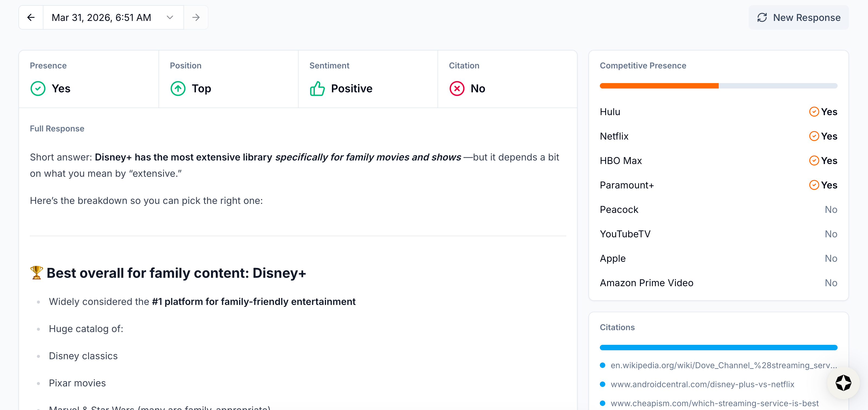The width and height of the screenshot is (868, 410).
Task: Go to next response with right arrow
Action: pos(196,18)
